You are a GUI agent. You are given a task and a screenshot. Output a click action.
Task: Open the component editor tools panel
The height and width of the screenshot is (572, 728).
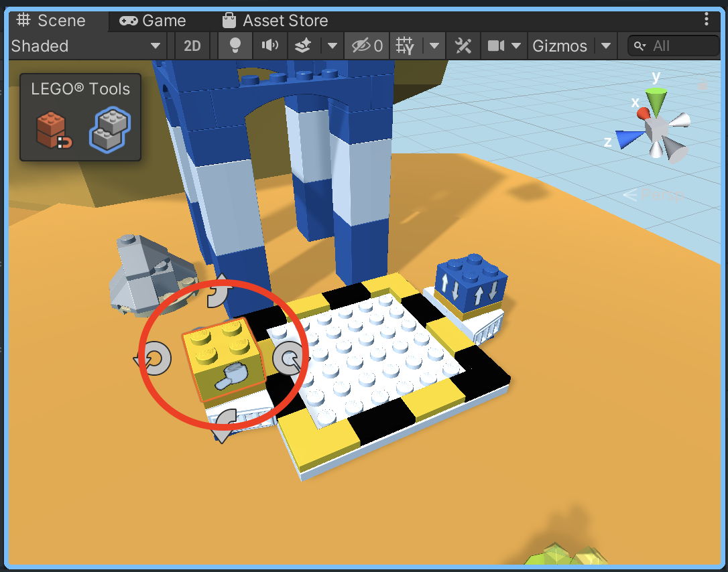tap(463, 46)
